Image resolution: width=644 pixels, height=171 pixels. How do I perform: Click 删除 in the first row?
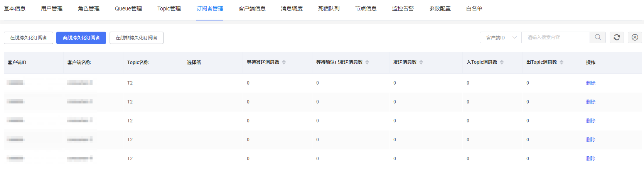[590, 83]
